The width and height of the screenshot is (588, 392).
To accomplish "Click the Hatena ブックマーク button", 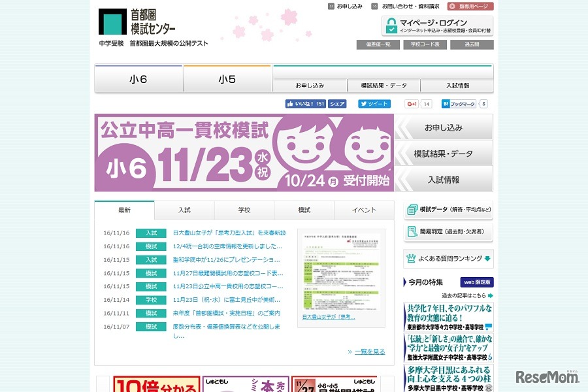I will [x=459, y=104].
